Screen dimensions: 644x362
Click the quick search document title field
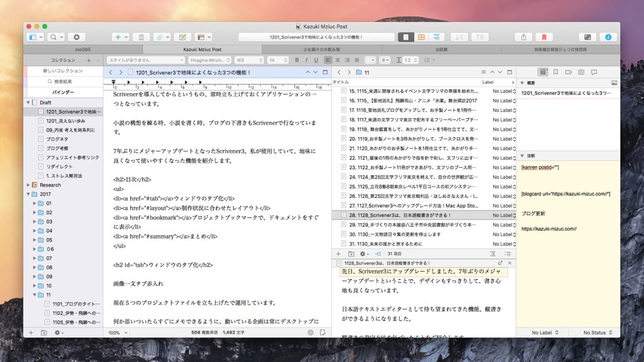pos(316,37)
